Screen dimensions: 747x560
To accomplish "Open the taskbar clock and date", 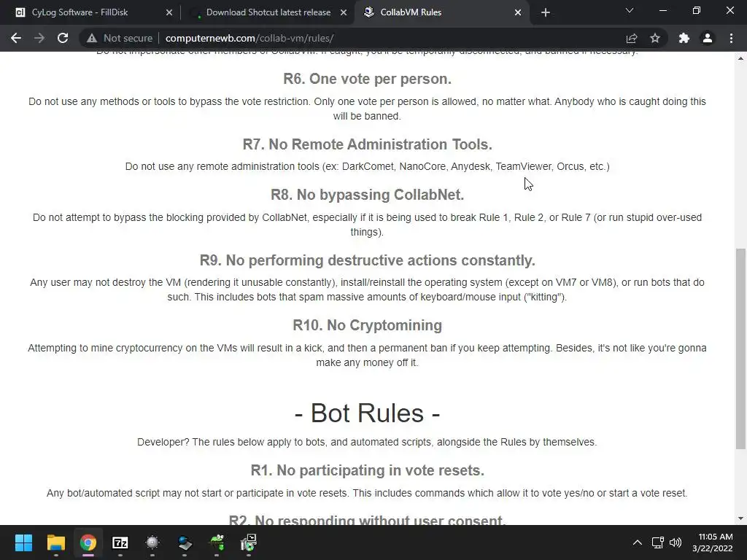I will pos(712,542).
